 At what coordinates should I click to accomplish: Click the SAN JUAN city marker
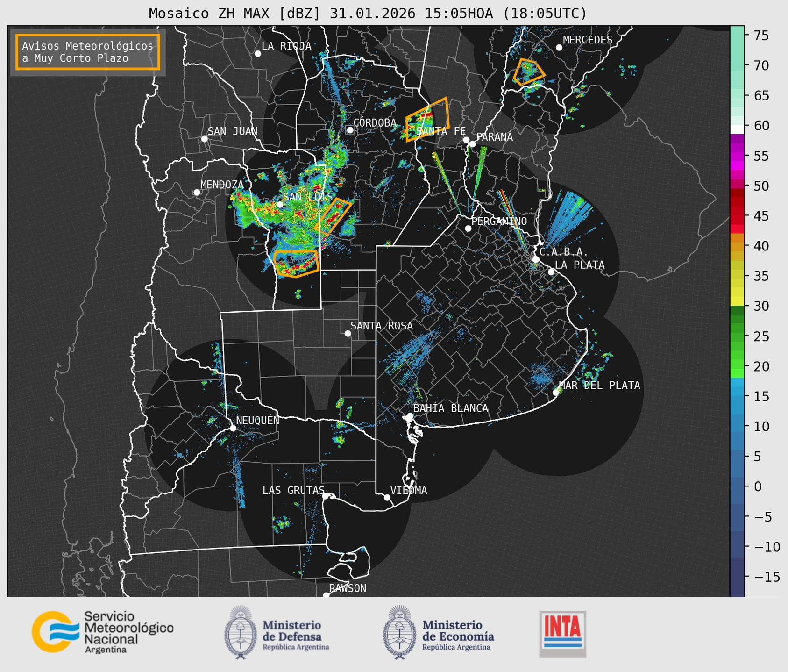pos(204,139)
